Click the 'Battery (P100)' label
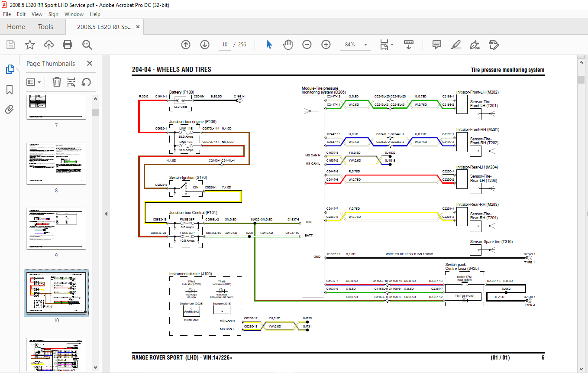Screen dimensions: 588x373 [182, 92]
